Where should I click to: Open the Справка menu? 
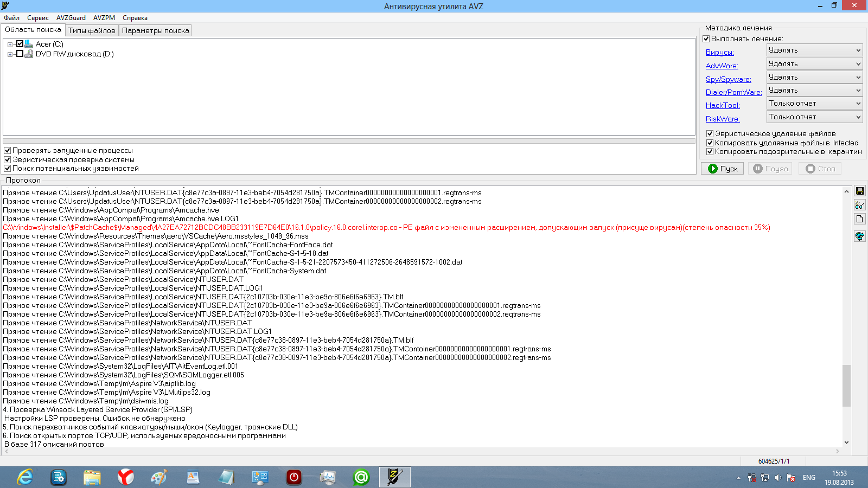coord(135,18)
